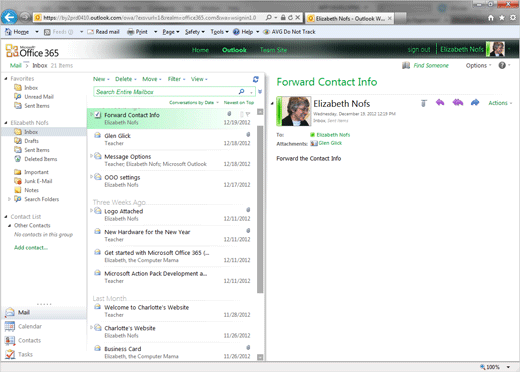The width and height of the screenshot is (520, 372).
Task: Toggle checkbox on Forward Contact Info message
Action: tap(97, 115)
